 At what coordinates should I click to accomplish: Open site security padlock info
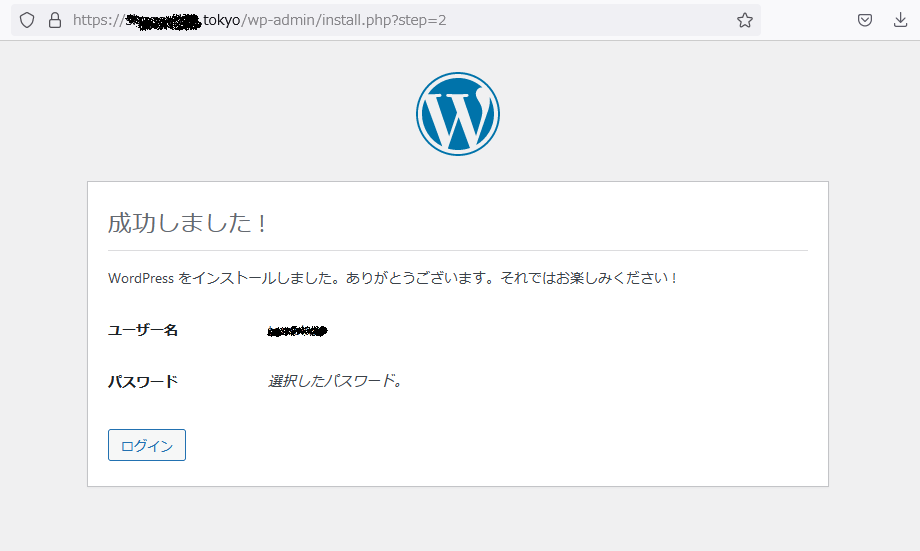point(55,20)
